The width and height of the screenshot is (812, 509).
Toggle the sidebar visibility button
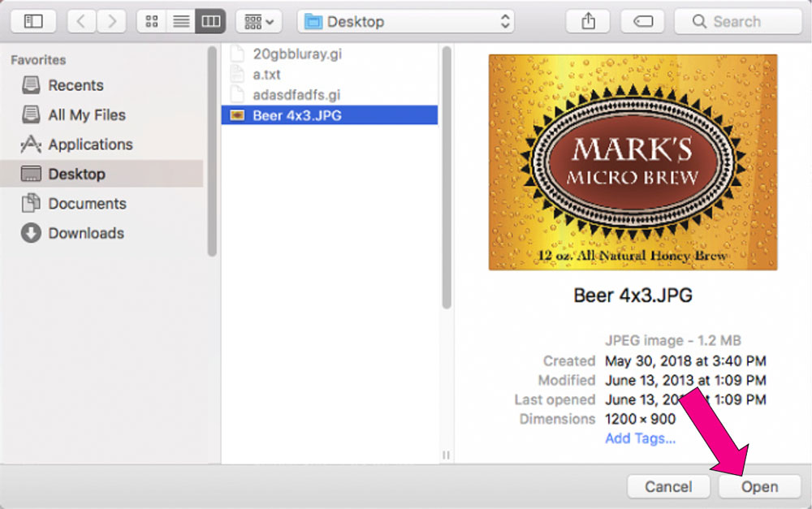tap(33, 21)
